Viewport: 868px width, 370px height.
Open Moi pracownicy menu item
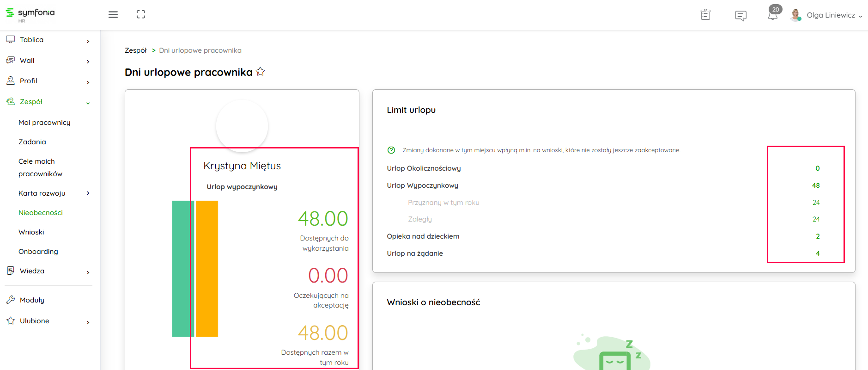44,123
